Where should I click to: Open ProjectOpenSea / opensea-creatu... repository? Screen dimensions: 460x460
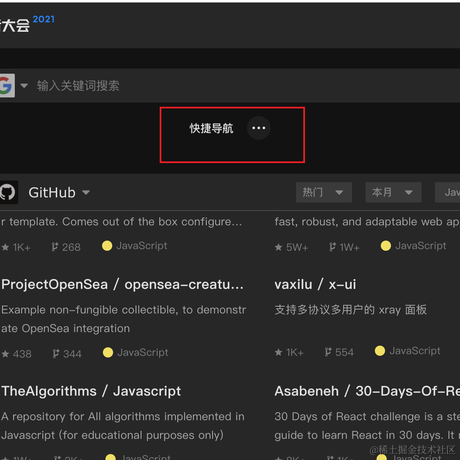[122, 285]
